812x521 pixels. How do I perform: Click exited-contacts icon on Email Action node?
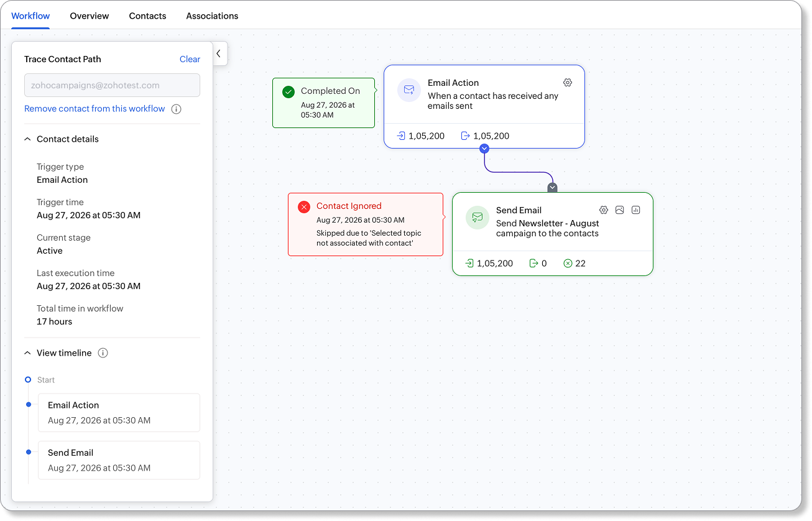(466, 136)
